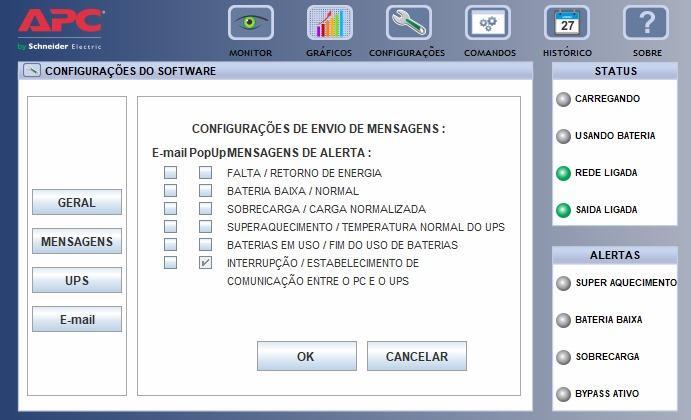Enable PopUp for Bateria Baixa / Normal
691x420 pixels.
[x=205, y=190]
